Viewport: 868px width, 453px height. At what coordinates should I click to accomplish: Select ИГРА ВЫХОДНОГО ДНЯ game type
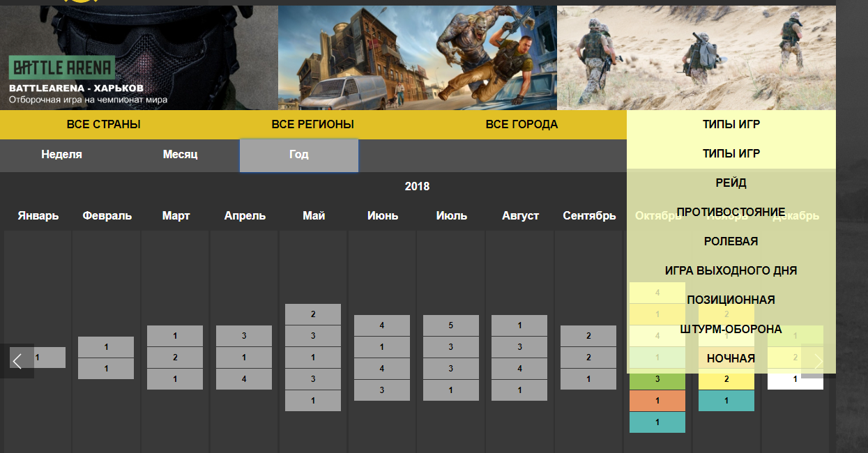tap(731, 271)
